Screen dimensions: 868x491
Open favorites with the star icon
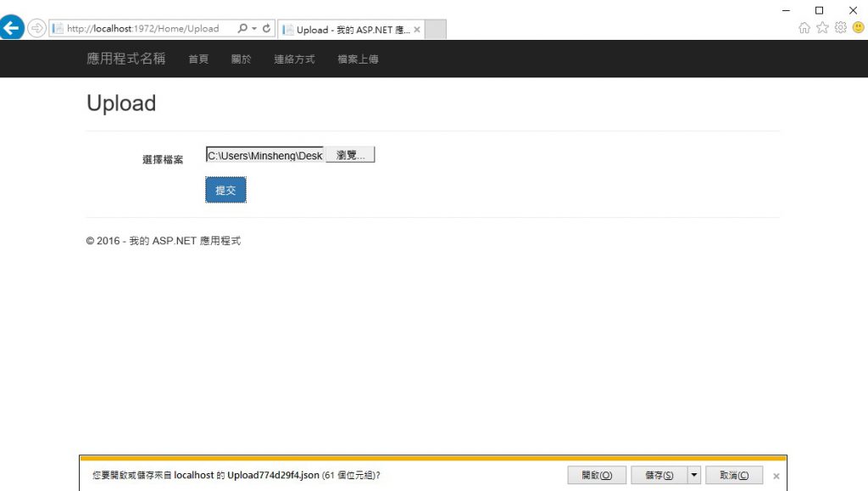coord(822,28)
